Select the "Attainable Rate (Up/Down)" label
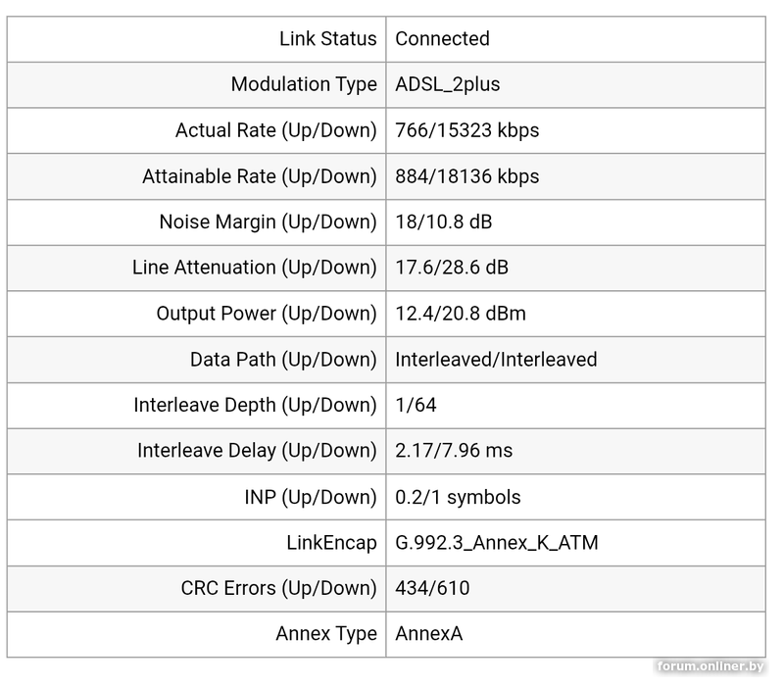 tap(259, 176)
